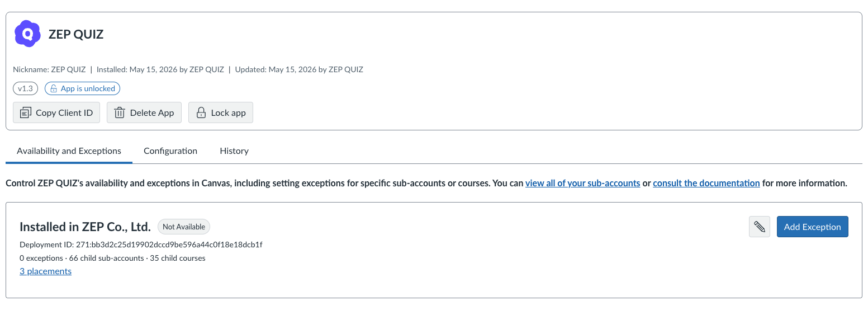Delete the ZEP QUIZ app
The width and height of the screenshot is (868, 310).
point(144,112)
